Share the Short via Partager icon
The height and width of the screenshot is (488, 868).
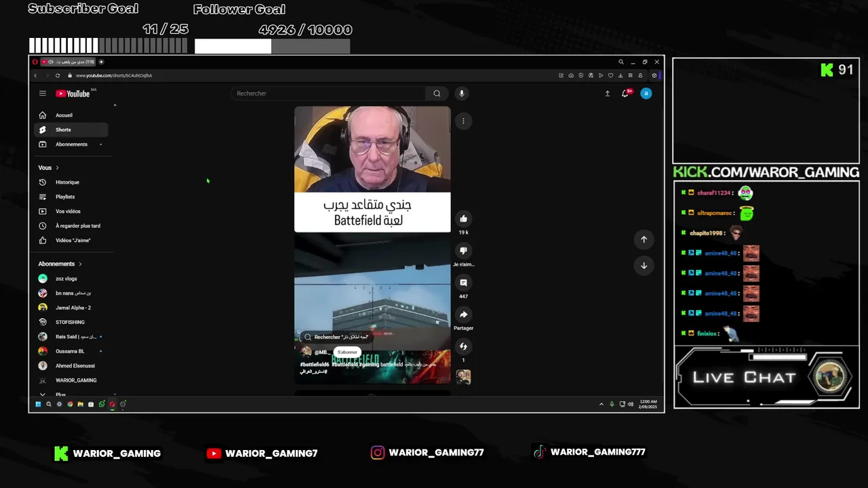[x=463, y=314]
